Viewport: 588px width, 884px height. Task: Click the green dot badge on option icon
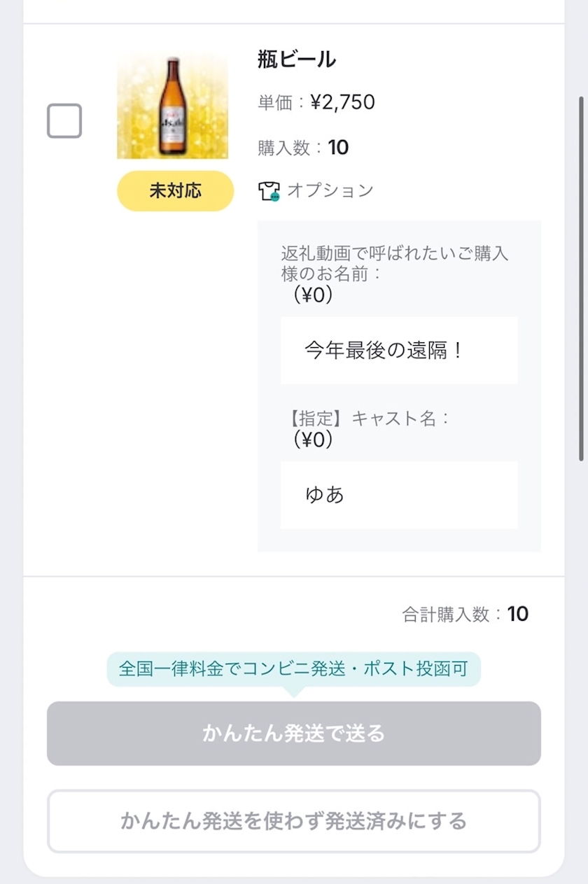coord(275,197)
